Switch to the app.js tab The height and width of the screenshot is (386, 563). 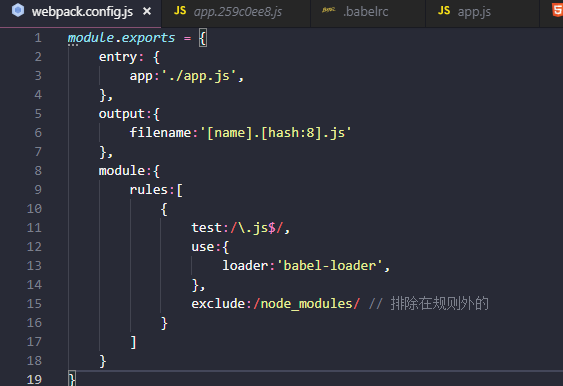pyautogui.click(x=482, y=13)
